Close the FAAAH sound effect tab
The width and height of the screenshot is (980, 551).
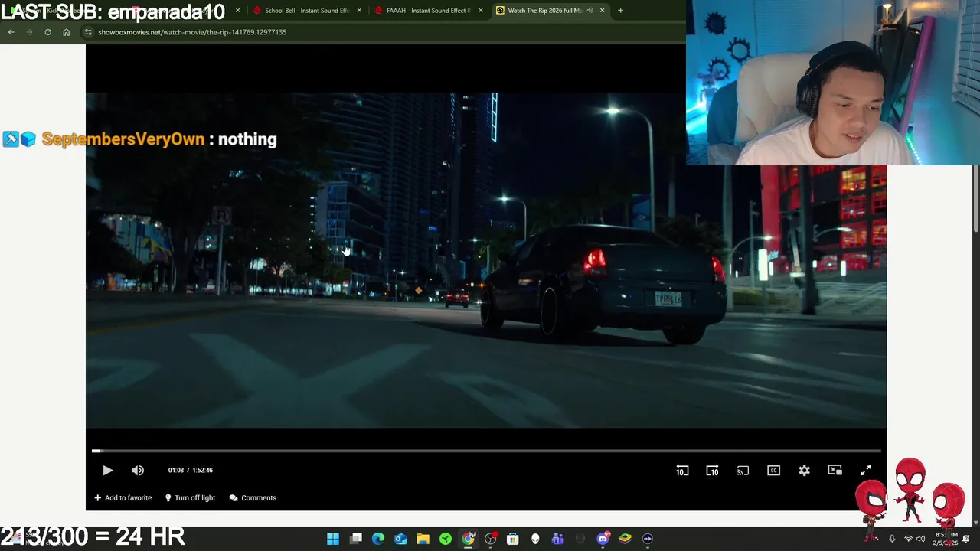tap(481, 11)
